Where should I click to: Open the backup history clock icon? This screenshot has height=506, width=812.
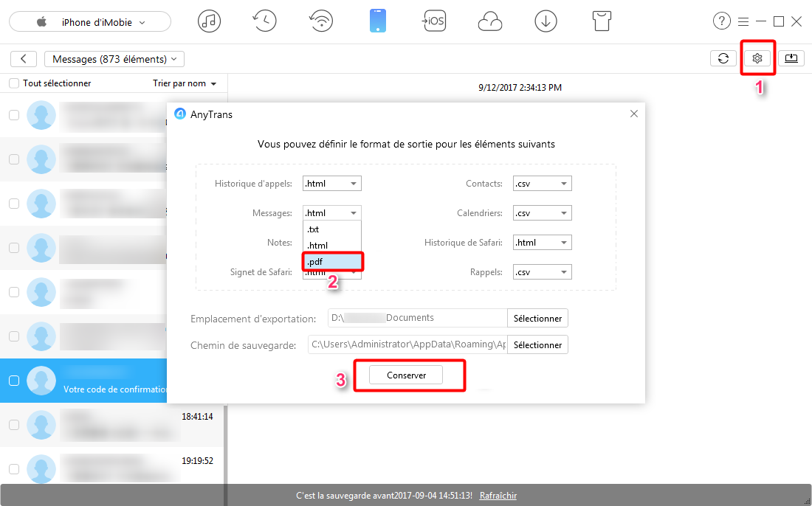[x=264, y=21]
